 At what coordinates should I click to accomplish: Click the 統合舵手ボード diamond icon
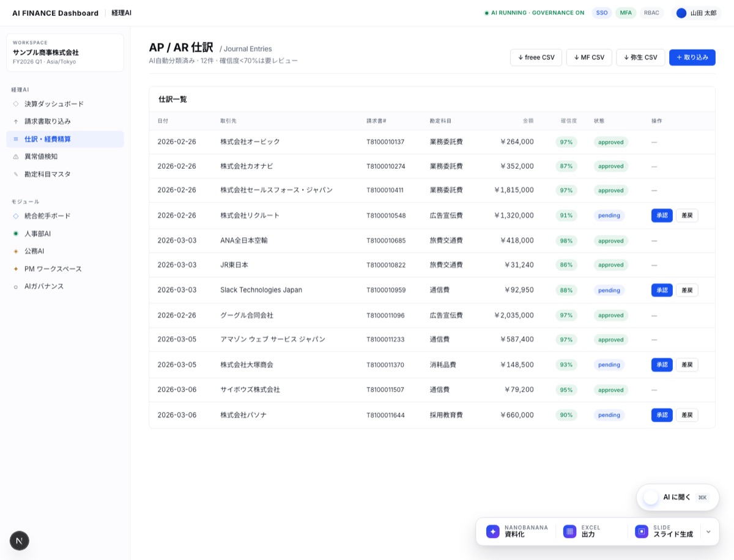tap(16, 216)
